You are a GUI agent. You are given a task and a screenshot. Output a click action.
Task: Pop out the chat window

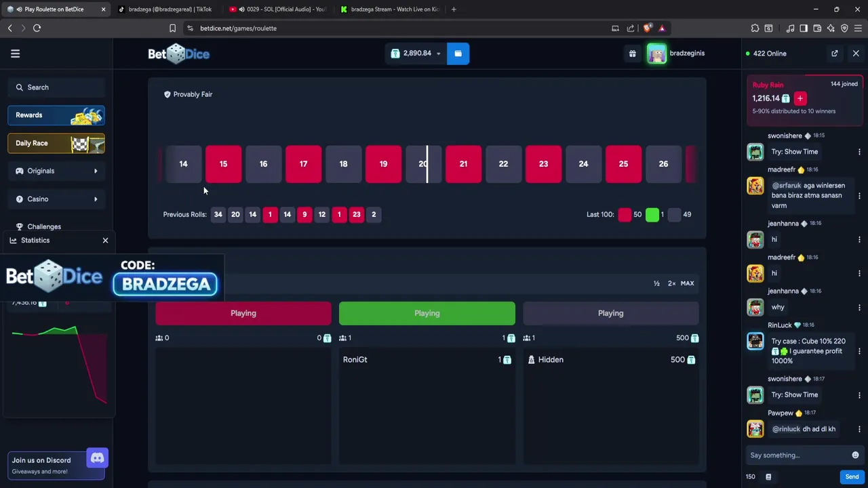pos(835,54)
